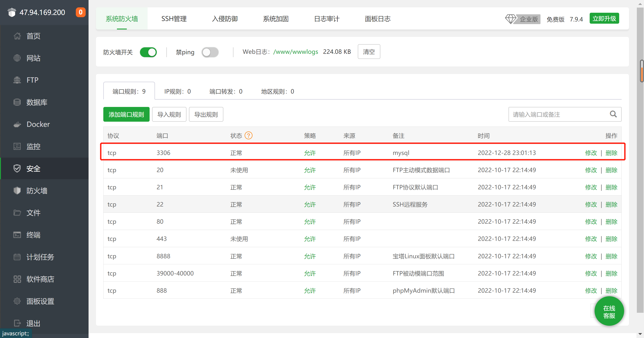Click the database icon in sidebar
Screen dimensions: 644x338
[17, 102]
